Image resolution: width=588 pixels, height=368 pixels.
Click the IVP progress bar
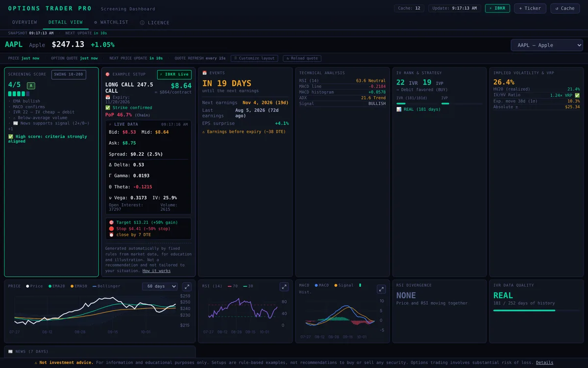(461, 104)
